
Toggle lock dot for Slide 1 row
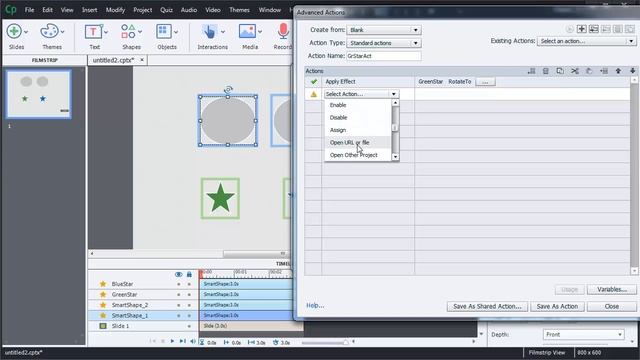coord(189,327)
